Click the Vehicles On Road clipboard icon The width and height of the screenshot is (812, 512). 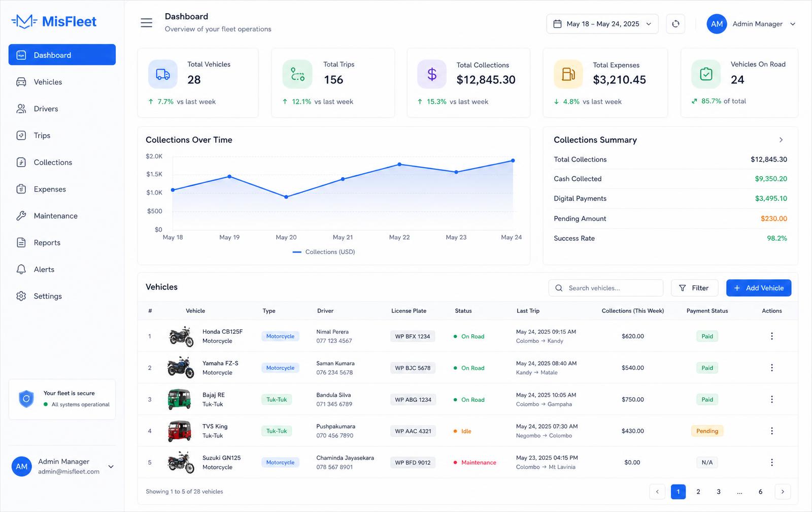tap(706, 74)
